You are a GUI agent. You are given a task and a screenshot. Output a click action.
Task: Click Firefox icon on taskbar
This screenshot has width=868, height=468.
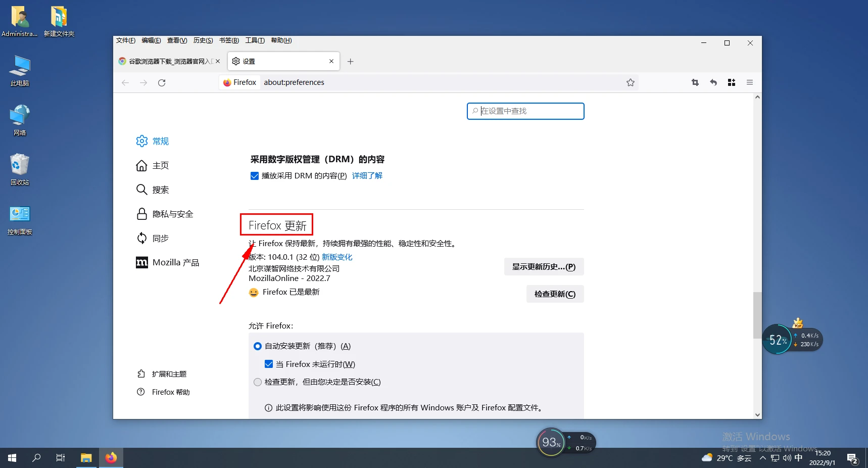111,458
